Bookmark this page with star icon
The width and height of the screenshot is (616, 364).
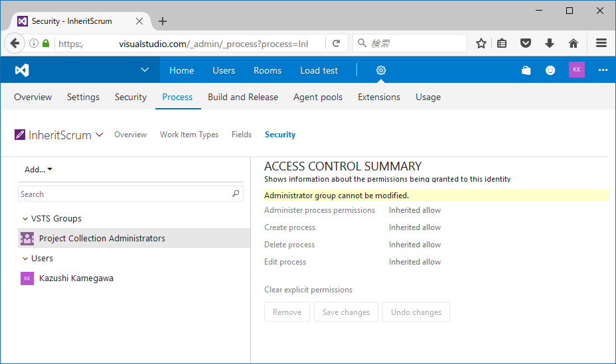(x=481, y=43)
